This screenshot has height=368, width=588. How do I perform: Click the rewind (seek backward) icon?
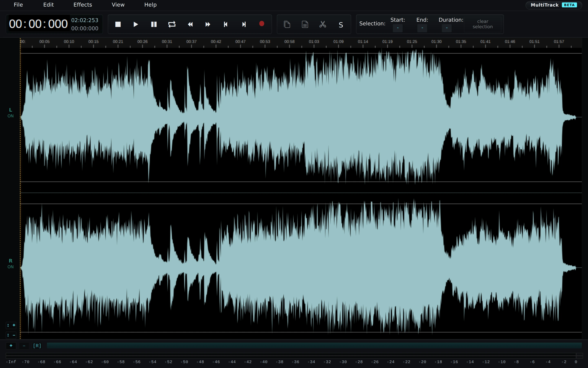tap(190, 24)
